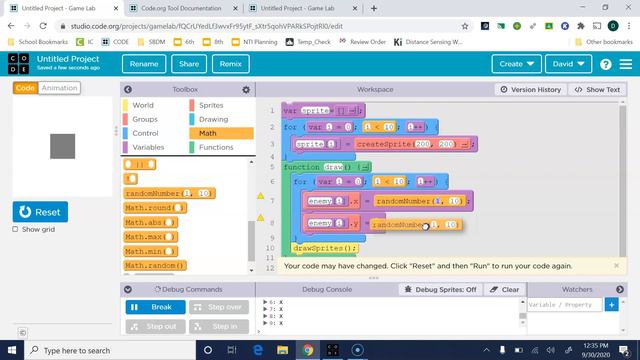This screenshot has height=360, width=640.
Task: Expand the draw function block arrow
Action: pyautogui.click(x=364, y=167)
